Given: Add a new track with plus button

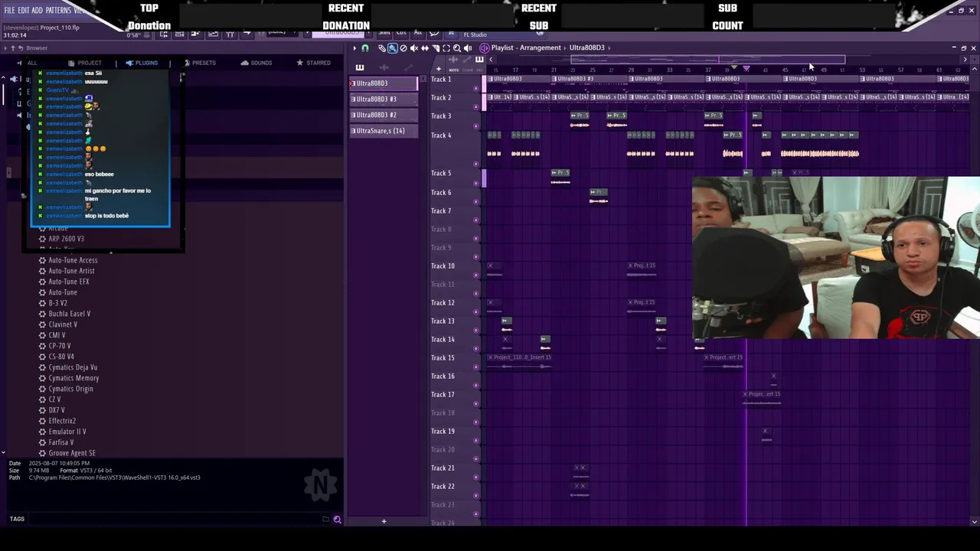Looking at the screenshot, I should (439, 69).
